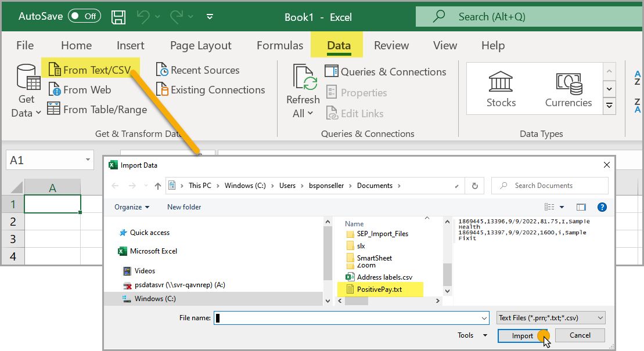The width and height of the screenshot is (644, 351).
Task: Click the Search Documents field
Action: 549,186
